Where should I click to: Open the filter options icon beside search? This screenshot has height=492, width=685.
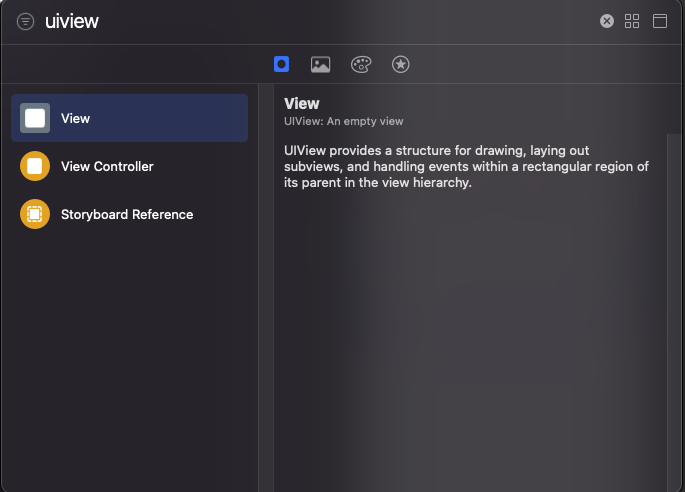(25, 21)
